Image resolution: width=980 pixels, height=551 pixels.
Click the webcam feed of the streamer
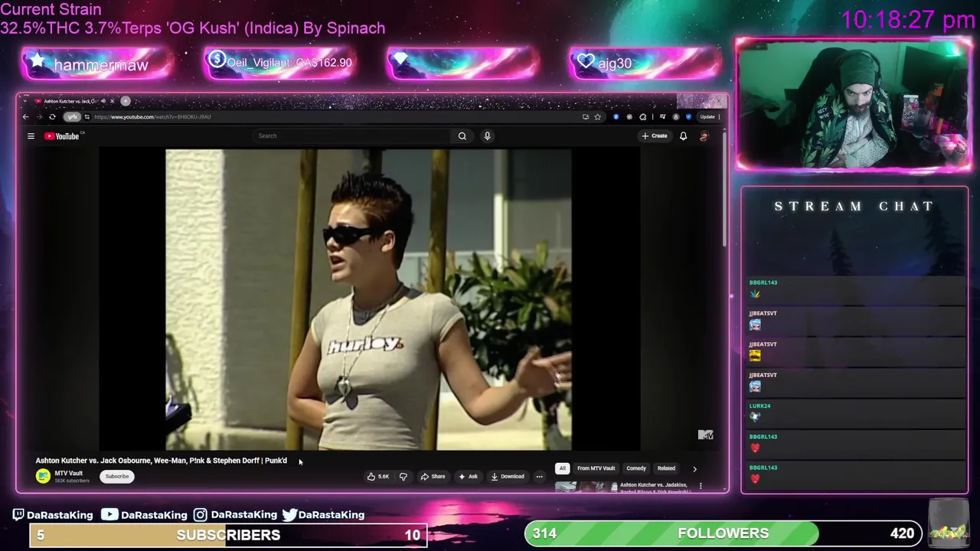(x=854, y=105)
